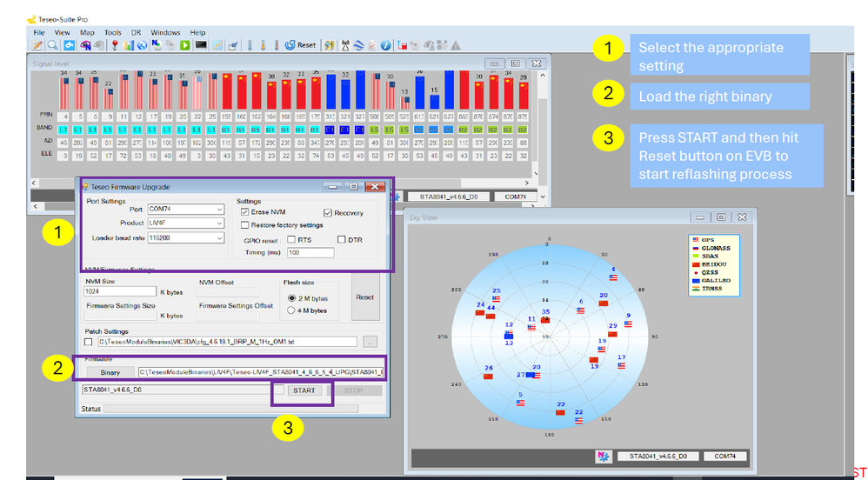Click the Timing (ms) input field
Viewport: 868px width, 480px height.
(310, 252)
